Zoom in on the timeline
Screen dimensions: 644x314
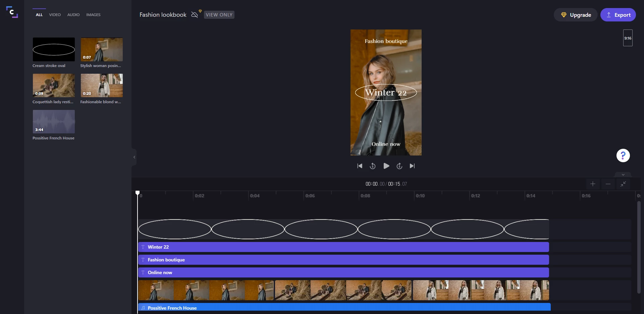point(593,184)
